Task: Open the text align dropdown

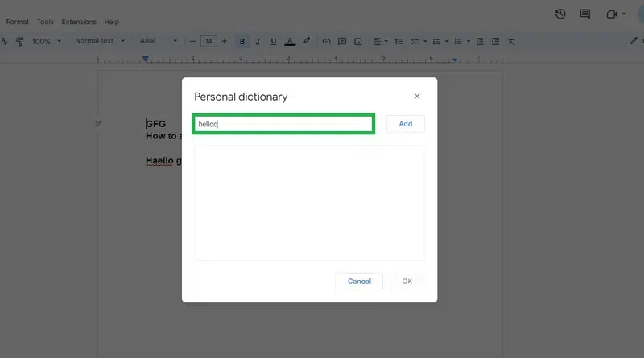Action: pos(380,41)
